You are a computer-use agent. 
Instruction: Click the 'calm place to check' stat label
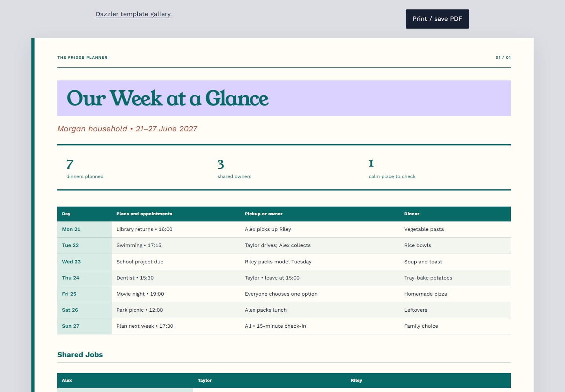(392, 176)
